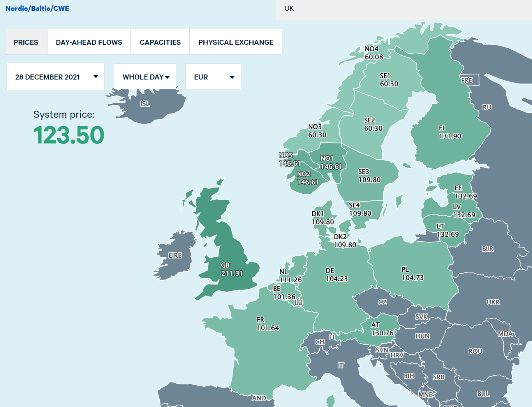Click the NO3 60.30 bidding zone

pos(317,131)
